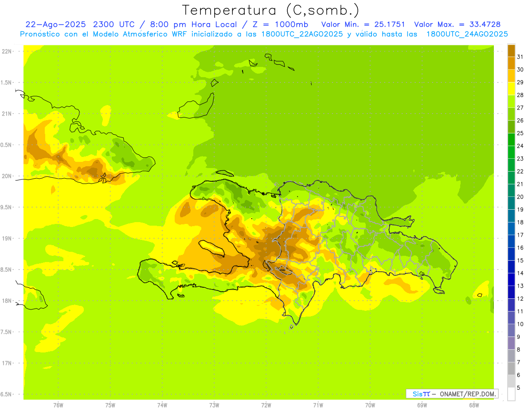Click the colorbar label '13'
Viewport: 532px width, 411px height.
click(x=520, y=286)
